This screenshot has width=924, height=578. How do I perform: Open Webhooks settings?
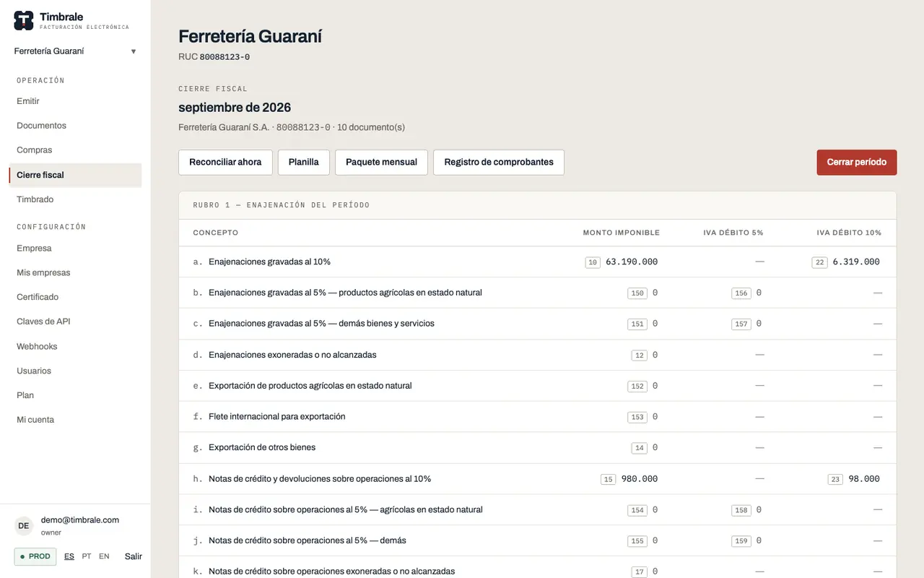(37, 346)
